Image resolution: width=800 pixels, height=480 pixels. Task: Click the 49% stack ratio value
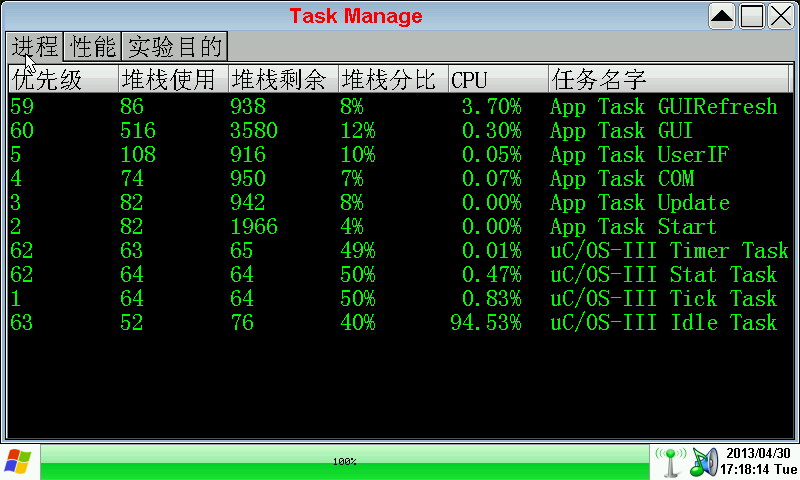[x=358, y=251]
